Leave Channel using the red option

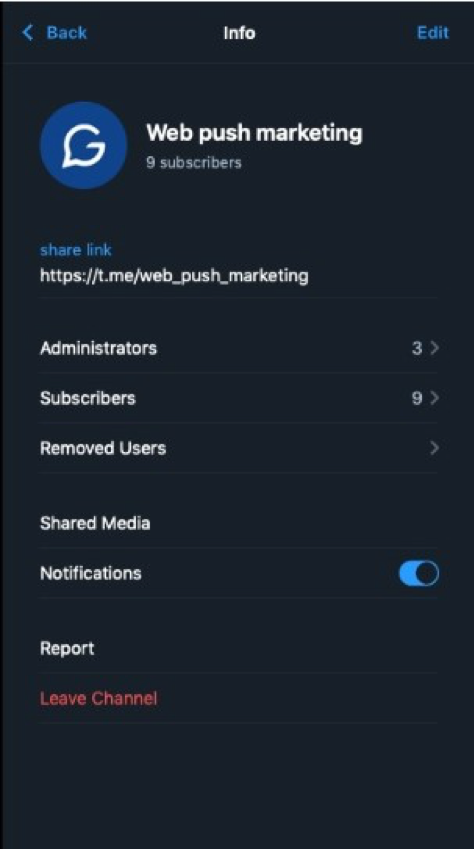pos(238,698)
